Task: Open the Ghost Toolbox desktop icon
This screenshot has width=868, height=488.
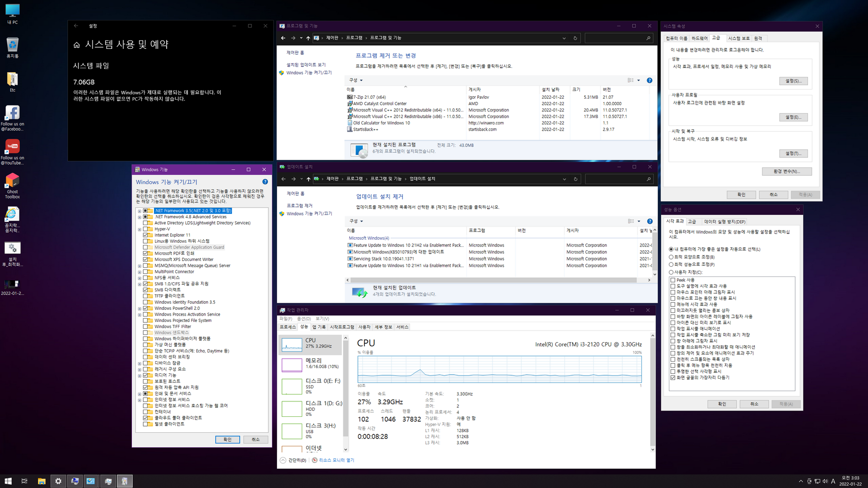Action: pos(12,186)
